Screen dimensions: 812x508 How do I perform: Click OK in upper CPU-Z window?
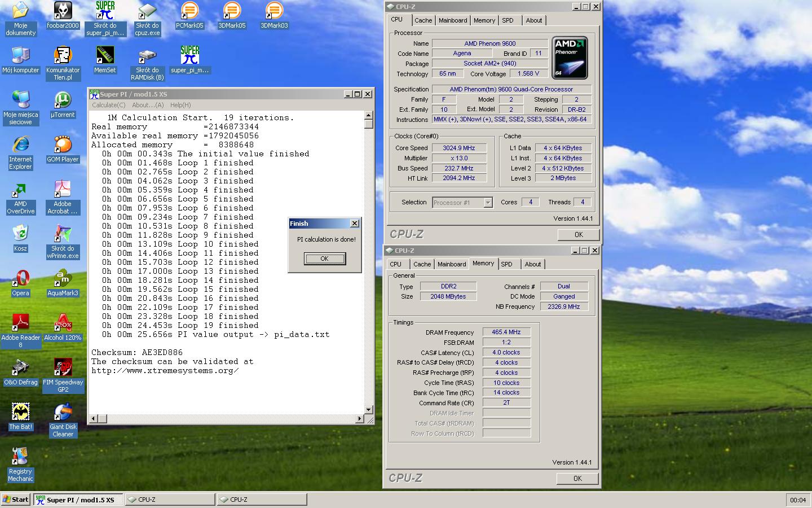[579, 234]
